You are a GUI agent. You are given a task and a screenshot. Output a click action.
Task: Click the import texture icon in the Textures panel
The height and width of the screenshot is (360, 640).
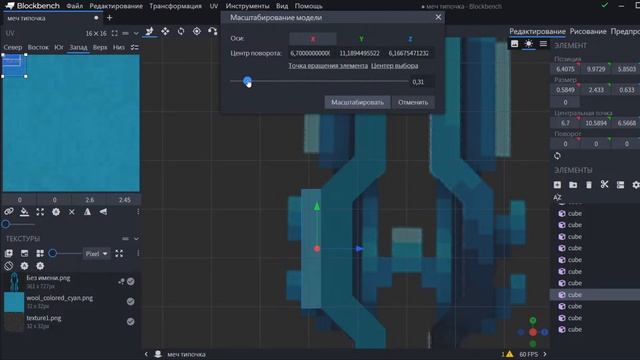click(x=9, y=253)
